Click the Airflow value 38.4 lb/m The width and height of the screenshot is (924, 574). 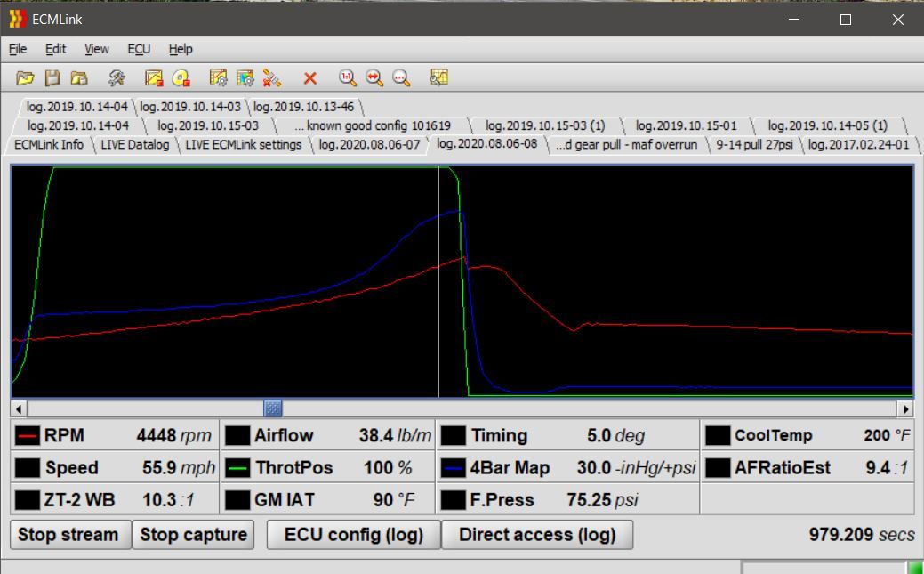click(396, 436)
